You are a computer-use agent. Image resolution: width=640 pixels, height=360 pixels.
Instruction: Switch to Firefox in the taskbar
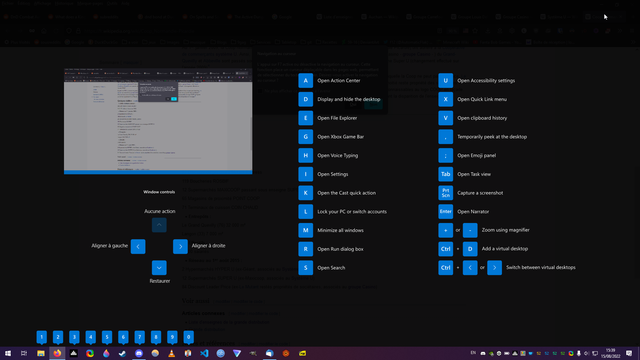coord(57,353)
